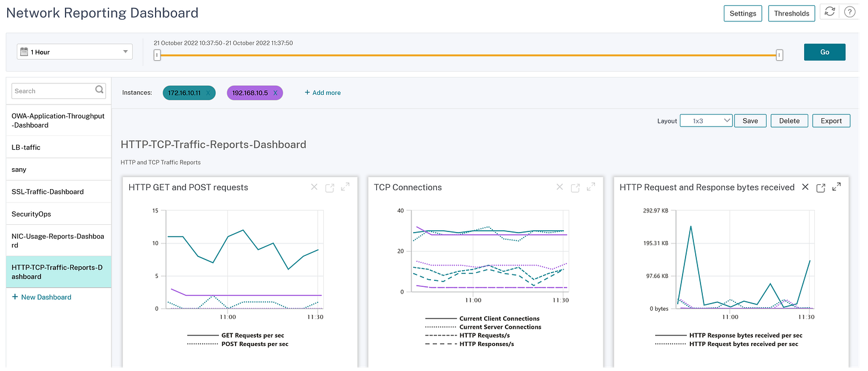This screenshot has height=371, width=868.
Task: Click the refresh icon in top bar
Action: [829, 12]
